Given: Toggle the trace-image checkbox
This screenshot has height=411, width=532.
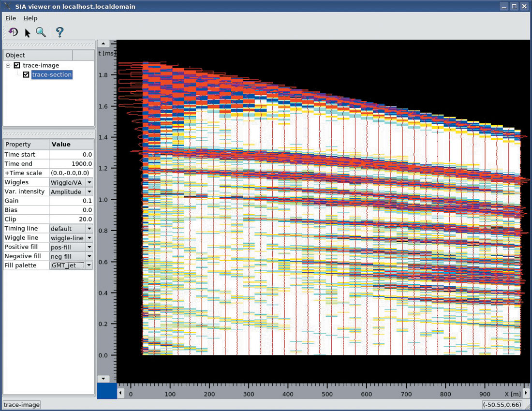Looking at the screenshot, I should [16, 65].
